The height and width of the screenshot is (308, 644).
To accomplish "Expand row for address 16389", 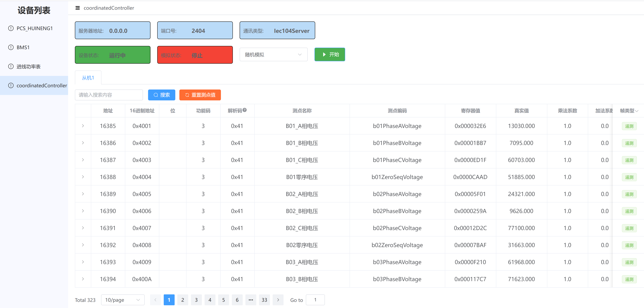I will (x=83, y=194).
